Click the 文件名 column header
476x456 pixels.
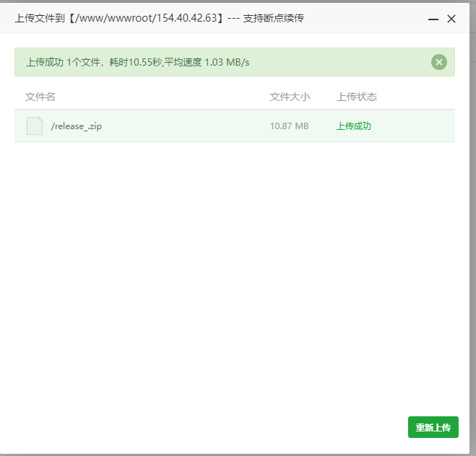[40, 97]
